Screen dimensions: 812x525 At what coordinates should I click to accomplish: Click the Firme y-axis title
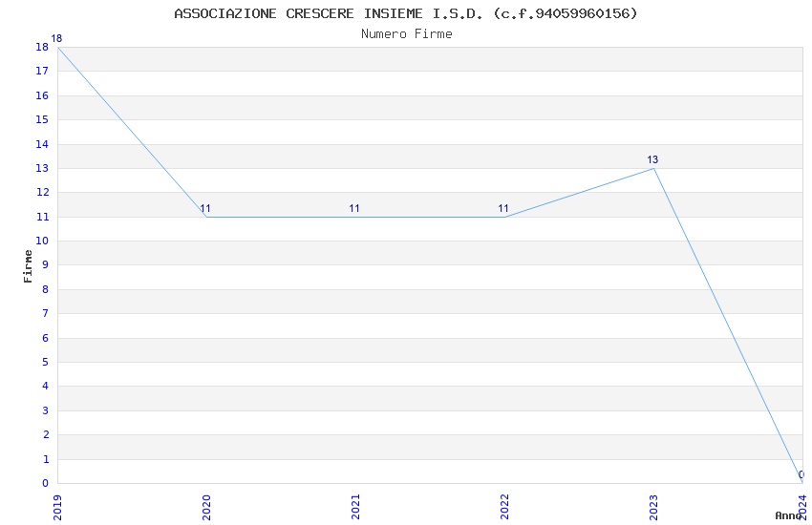tap(28, 266)
